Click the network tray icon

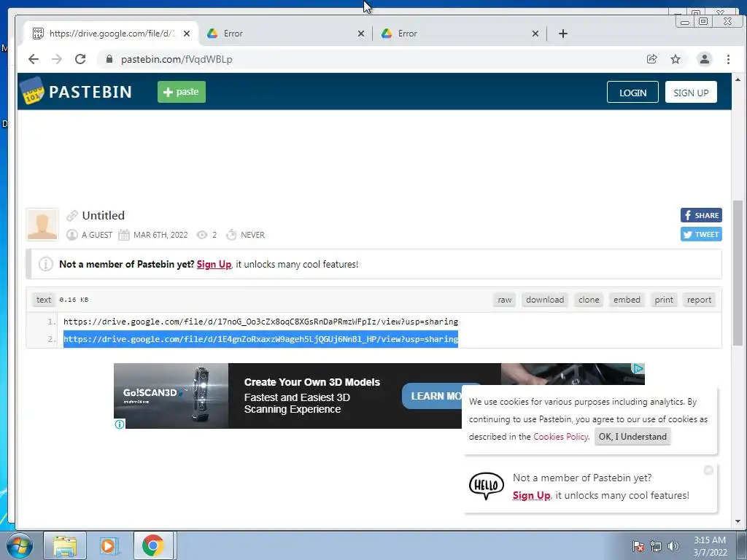coord(656,546)
